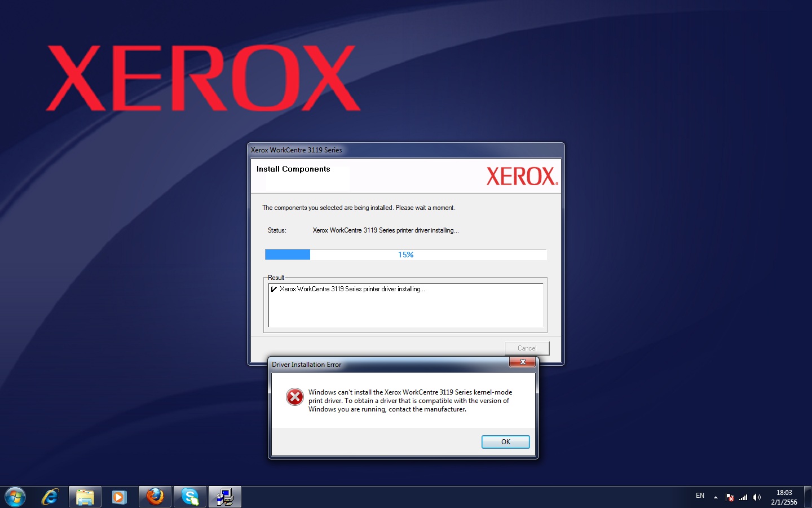The height and width of the screenshot is (508, 812).
Task: Switch to Firefox on the taskbar
Action: coord(155,497)
